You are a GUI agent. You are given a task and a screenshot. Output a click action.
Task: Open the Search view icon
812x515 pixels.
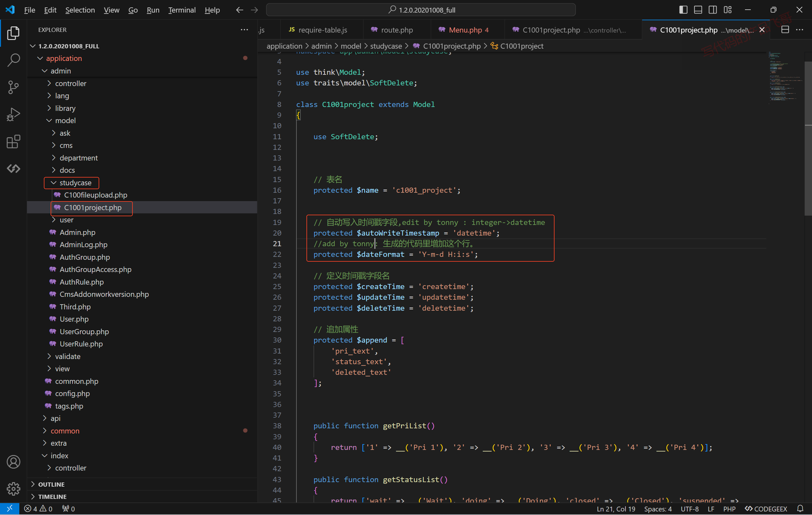(13, 60)
